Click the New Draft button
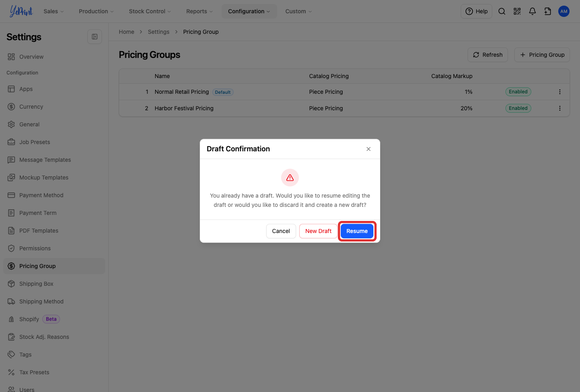This screenshot has width=580, height=392. pos(318,231)
